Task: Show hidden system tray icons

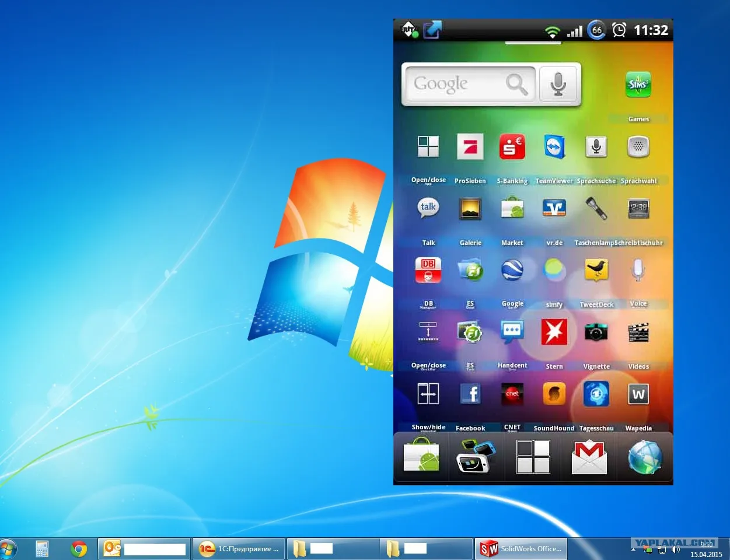Action: point(634,549)
